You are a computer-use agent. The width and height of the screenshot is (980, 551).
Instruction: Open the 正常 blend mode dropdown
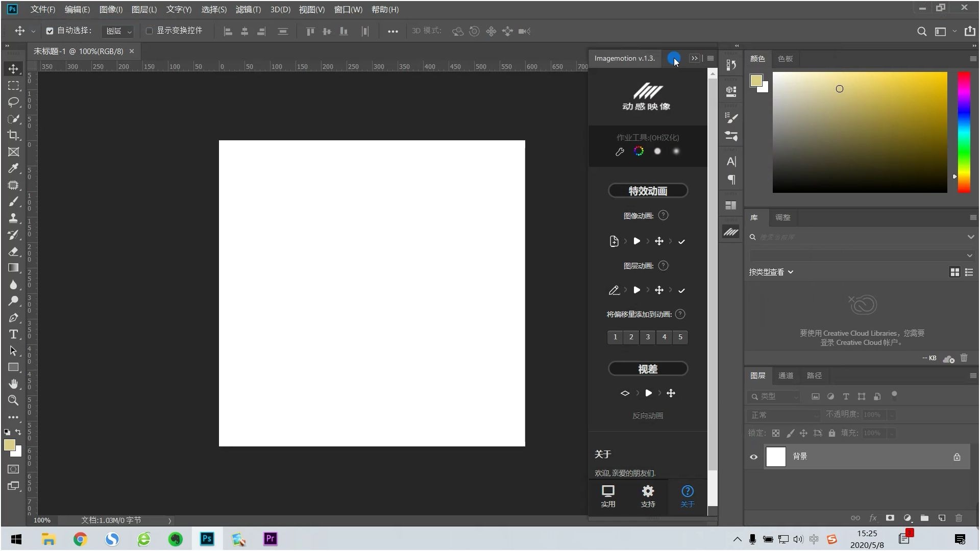coord(783,415)
